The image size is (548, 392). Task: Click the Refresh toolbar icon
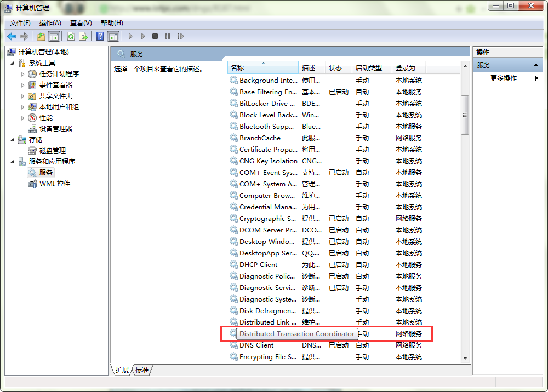point(71,36)
